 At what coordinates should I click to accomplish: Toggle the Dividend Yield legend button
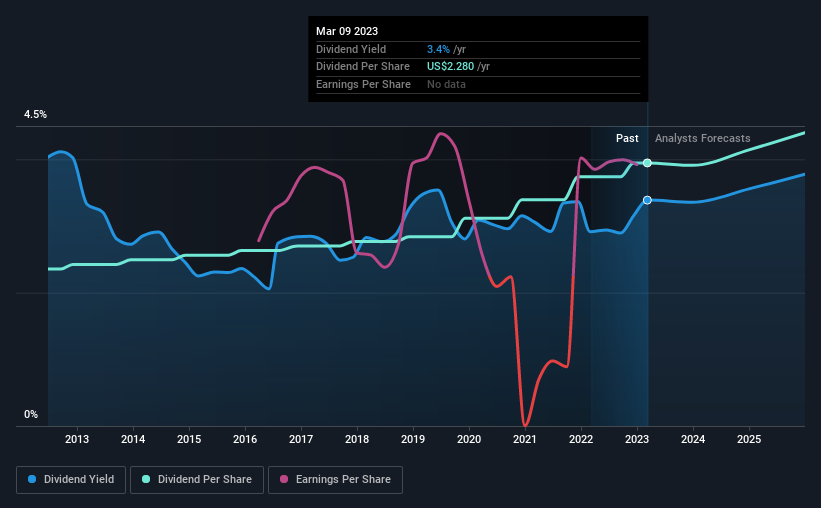(x=71, y=480)
